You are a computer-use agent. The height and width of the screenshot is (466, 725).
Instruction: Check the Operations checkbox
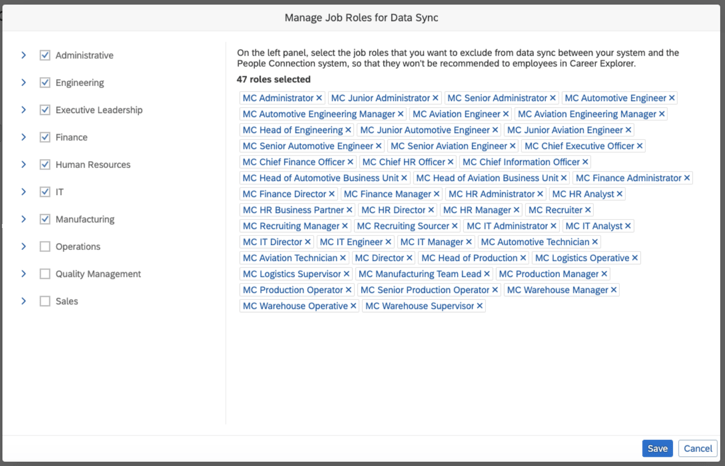[x=45, y=246]
